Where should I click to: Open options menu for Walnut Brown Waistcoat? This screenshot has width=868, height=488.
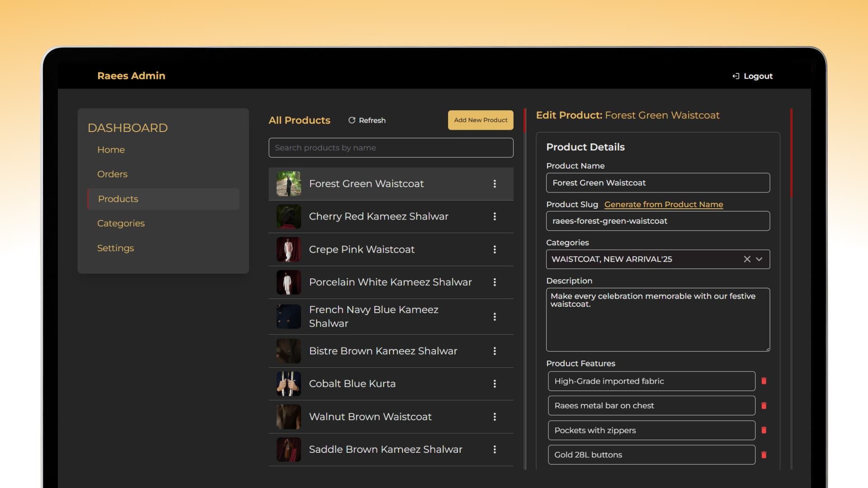[x=495, y=417]
